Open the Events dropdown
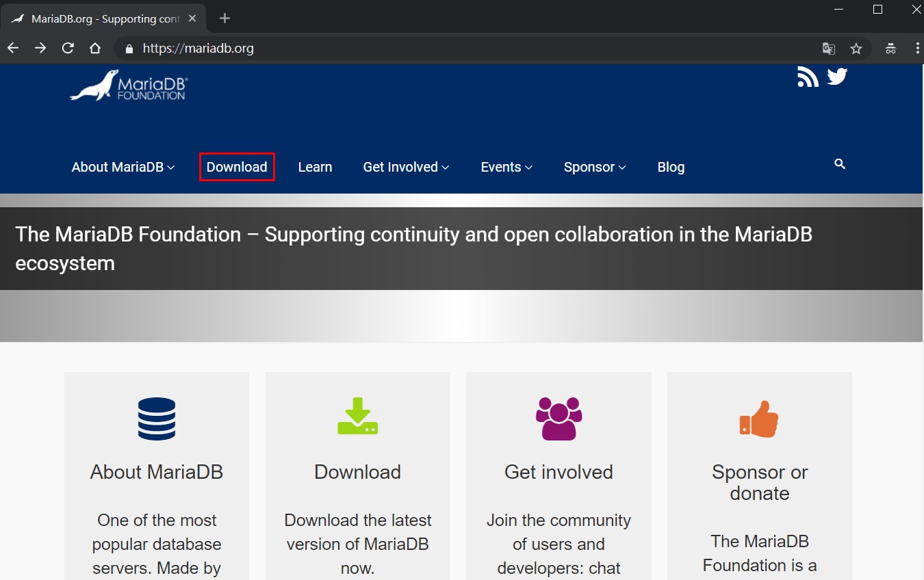The width and height of the screenshot is (924, 580). click(x=502, y=167)
